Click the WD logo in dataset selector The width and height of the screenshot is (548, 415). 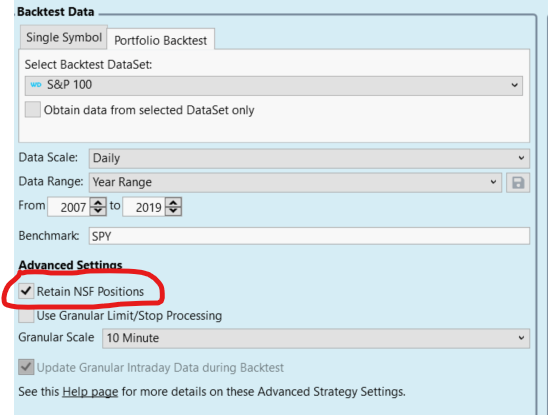pyautogui.click(x=36, y=85)
